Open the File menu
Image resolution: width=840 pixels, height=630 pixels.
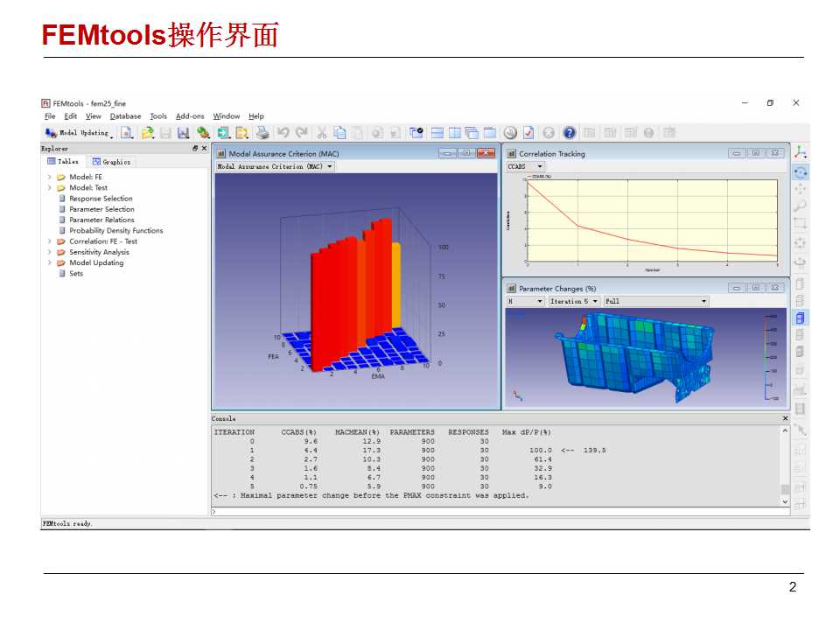click(x=50, y=116)
